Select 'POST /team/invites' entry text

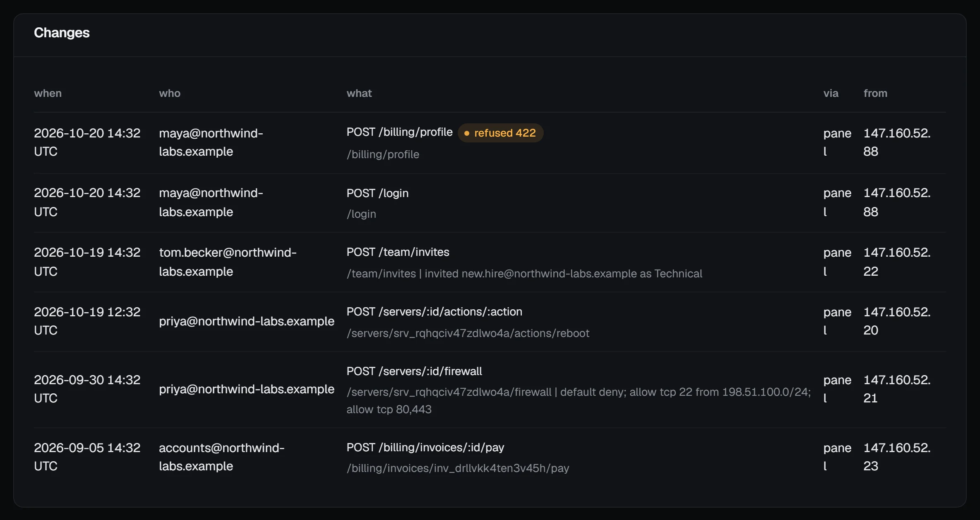point(398,252)
